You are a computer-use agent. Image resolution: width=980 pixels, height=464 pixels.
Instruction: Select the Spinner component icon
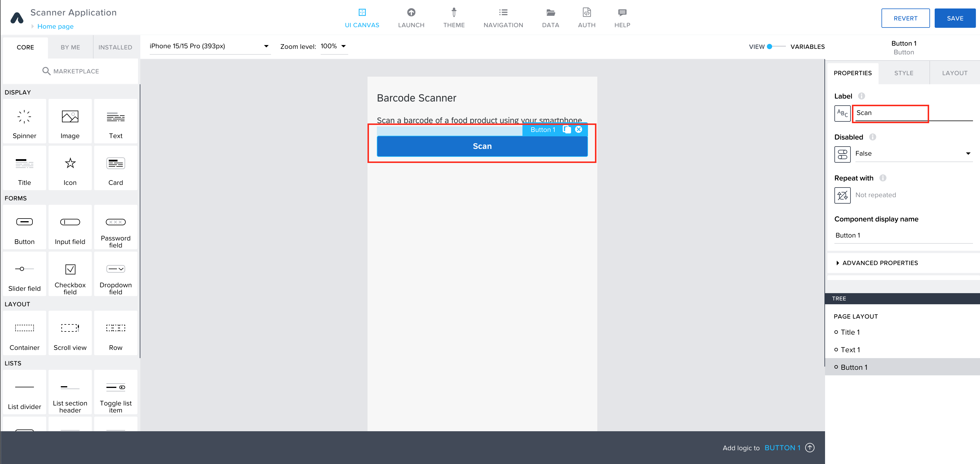(24, 116)
